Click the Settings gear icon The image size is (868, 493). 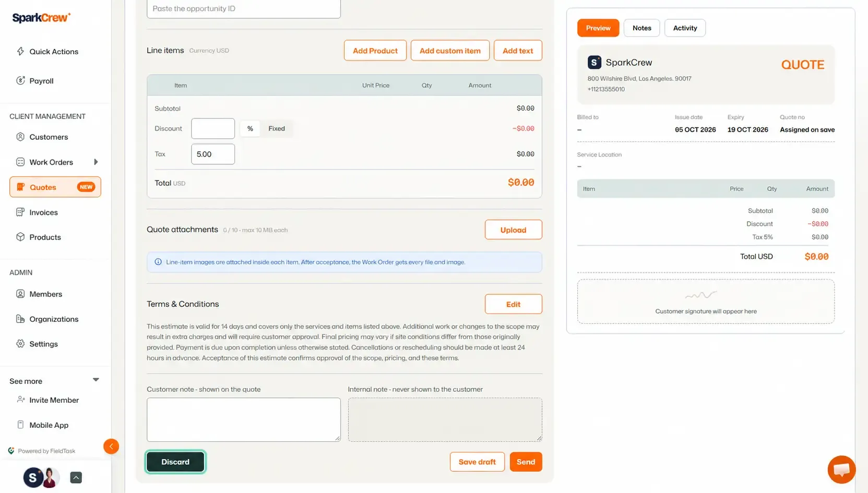pos(20,344)
